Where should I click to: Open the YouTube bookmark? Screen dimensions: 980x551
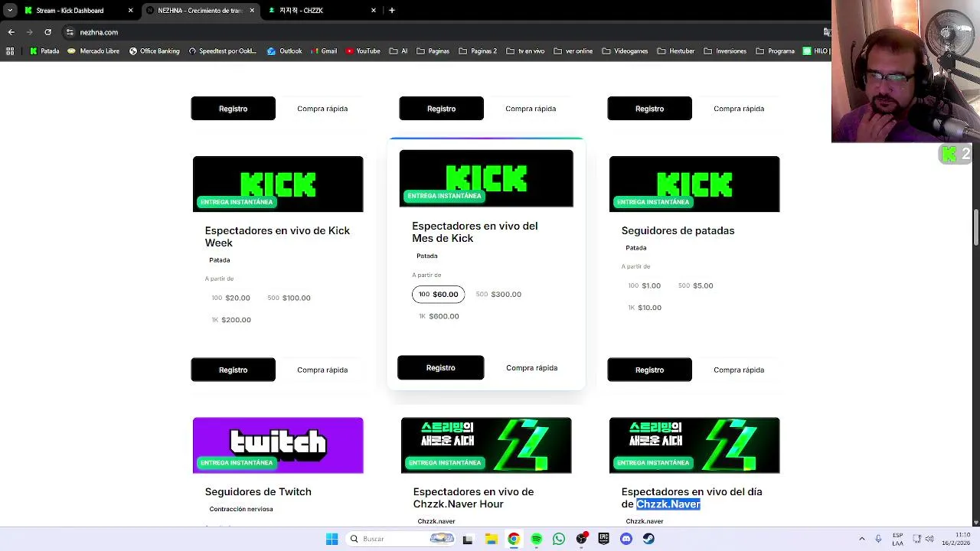click(363, 51)
